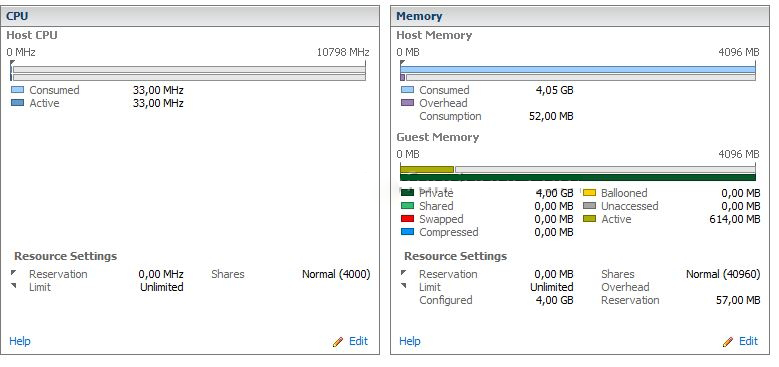Click the pencil icon in CPU panel
This screenshot has height=367, width=779.
pos(338,342)
